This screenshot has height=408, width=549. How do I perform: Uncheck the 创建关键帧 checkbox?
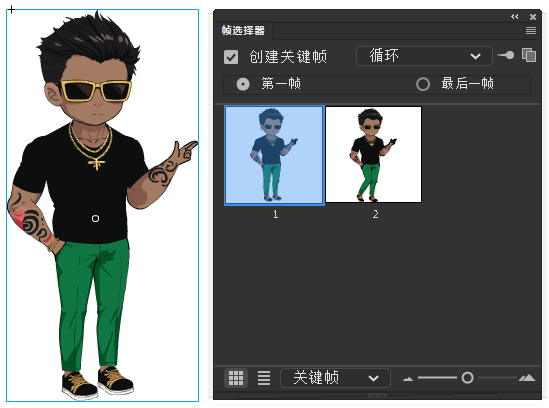coord(231,57)
